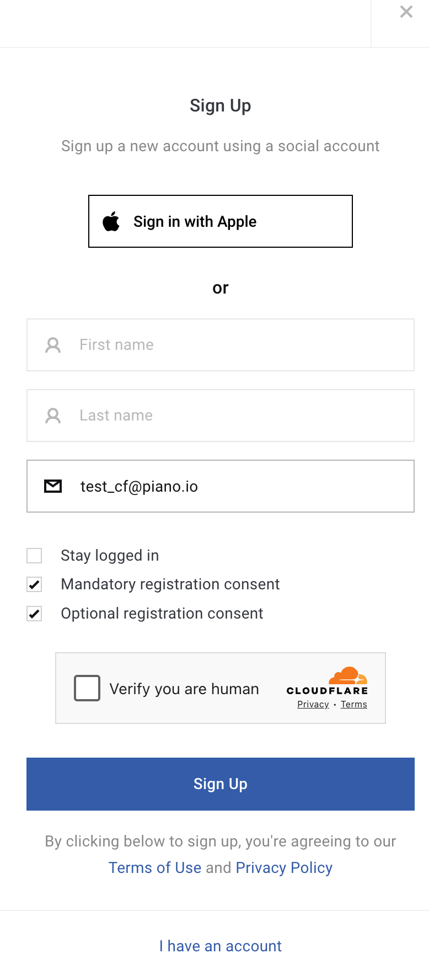Click the blue Sign Up button
429x980 pixels.
(221, 784)
